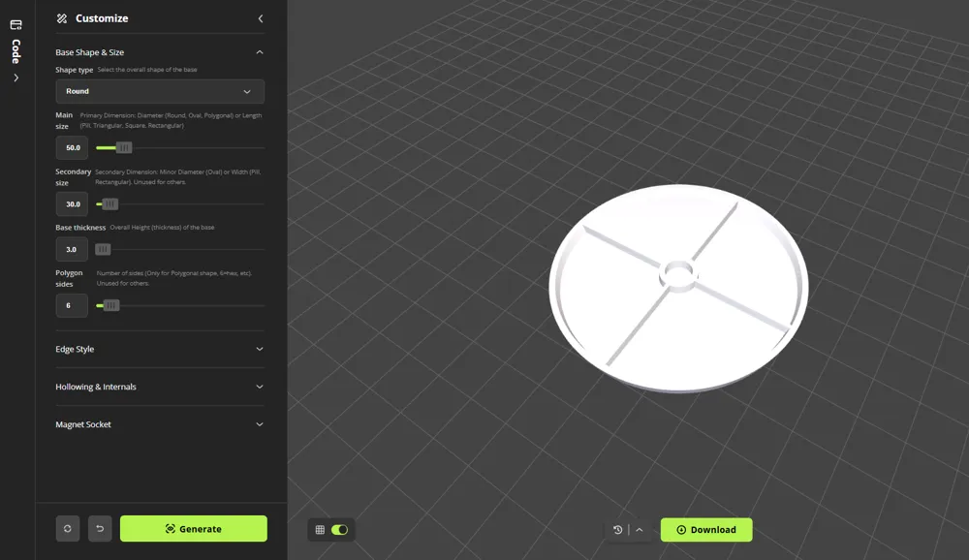This screenshot has height=560, width=969.
Task: Click the undo arrow icon next to Generate
Action: tap(98, 528)
